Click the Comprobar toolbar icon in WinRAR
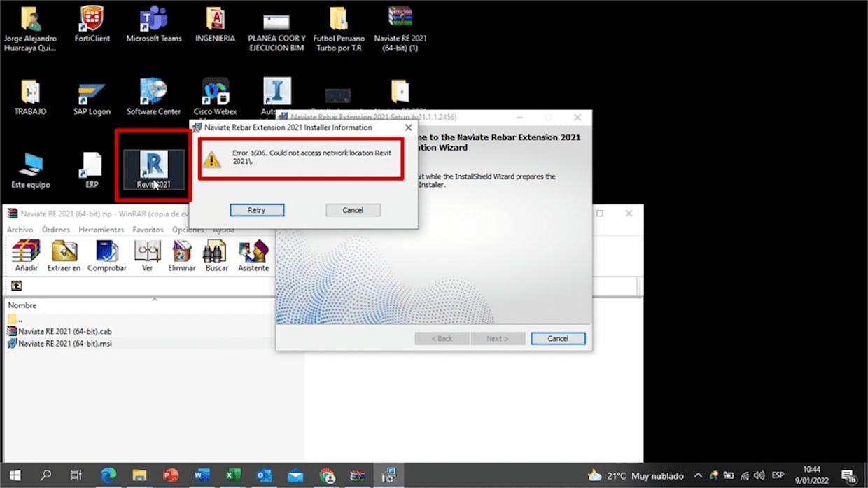Image resolution: width=868 pixels, height=488 pixels. point(107,256)
